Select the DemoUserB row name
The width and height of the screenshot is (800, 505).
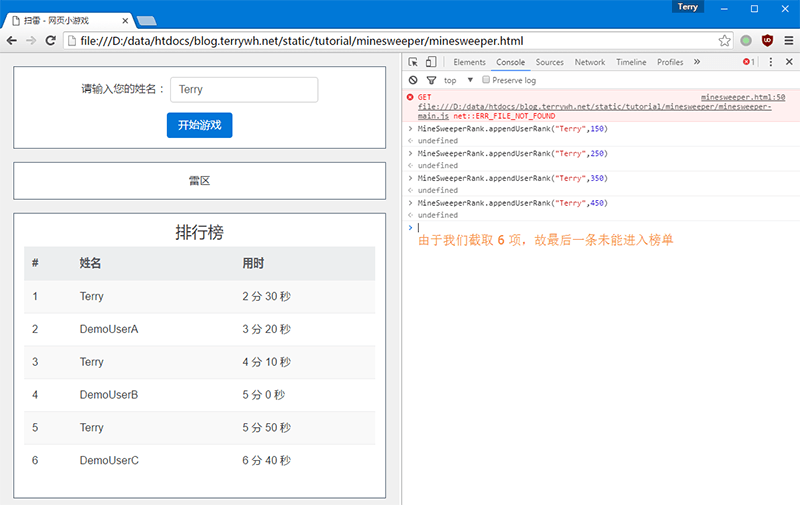(109, 395)
